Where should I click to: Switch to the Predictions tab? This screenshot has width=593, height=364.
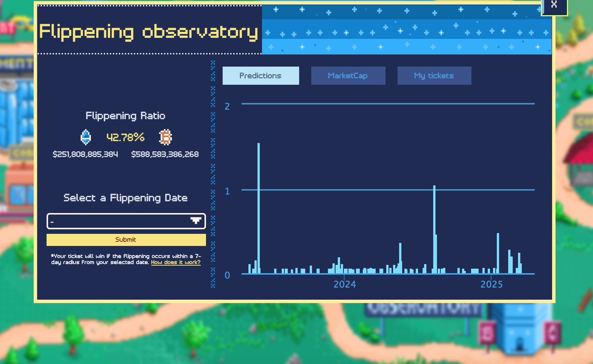tap(260, 76)
